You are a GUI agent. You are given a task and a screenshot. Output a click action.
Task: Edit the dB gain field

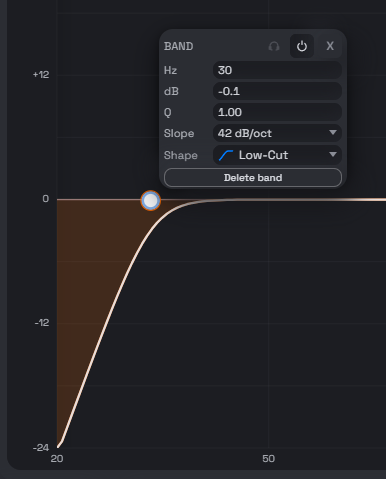pos(277,91)
